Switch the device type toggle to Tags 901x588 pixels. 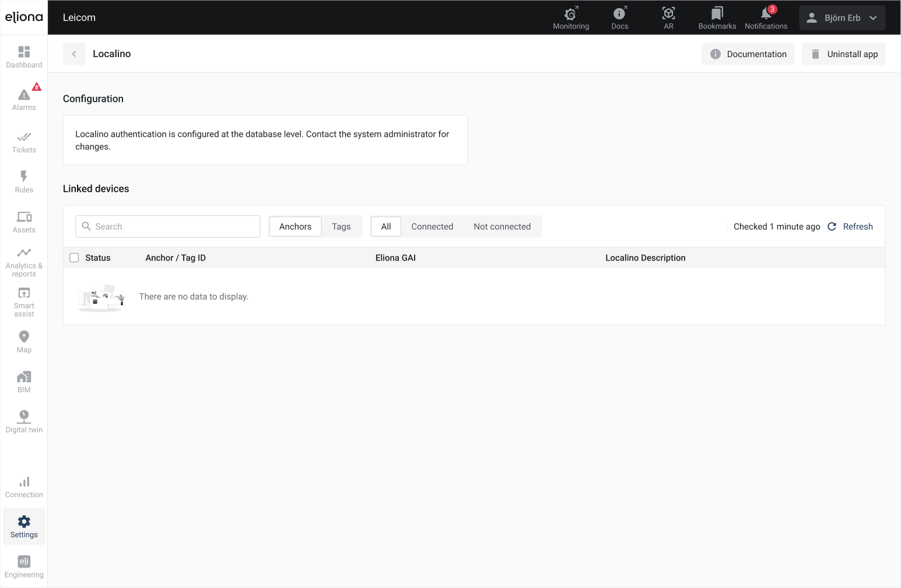(x=341, y=227)
